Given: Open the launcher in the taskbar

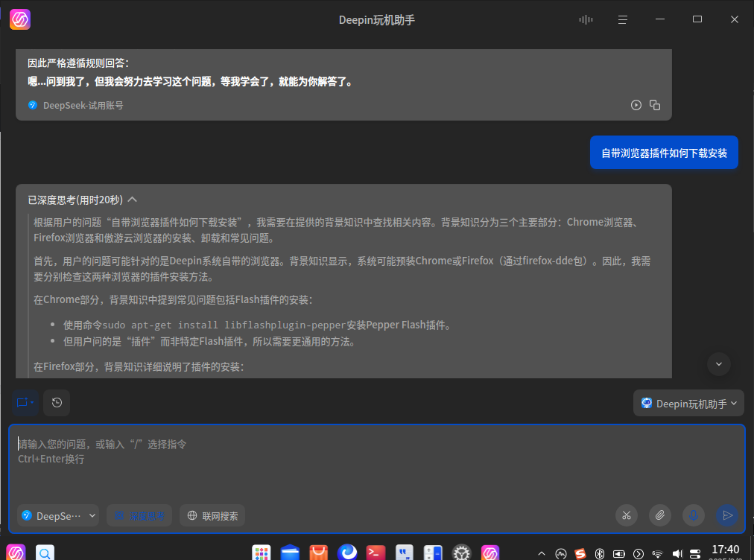Looking at the screenshot, I should [x=16, y=553].
